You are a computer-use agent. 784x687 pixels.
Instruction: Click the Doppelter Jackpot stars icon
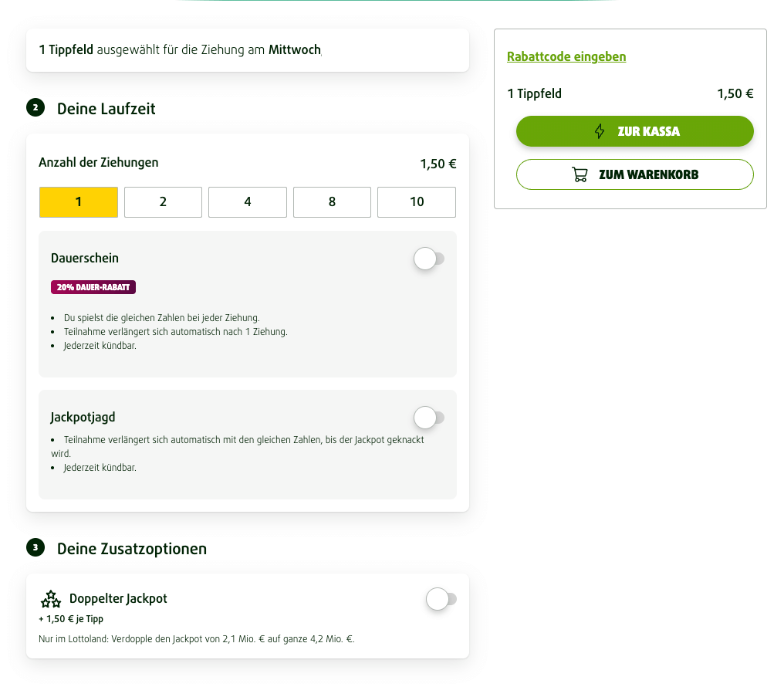pyautogui.click(x=50, y=599)
